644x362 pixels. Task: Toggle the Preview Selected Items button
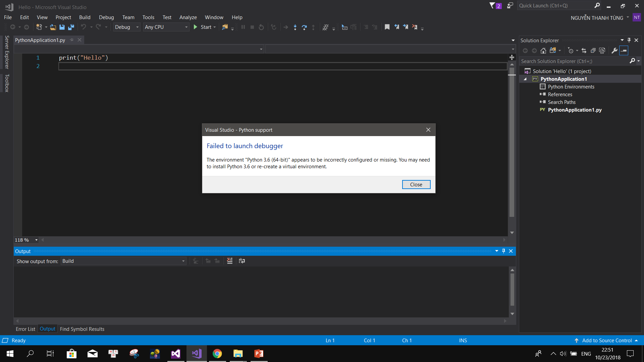pyautogui.click(x=624, y=51)
